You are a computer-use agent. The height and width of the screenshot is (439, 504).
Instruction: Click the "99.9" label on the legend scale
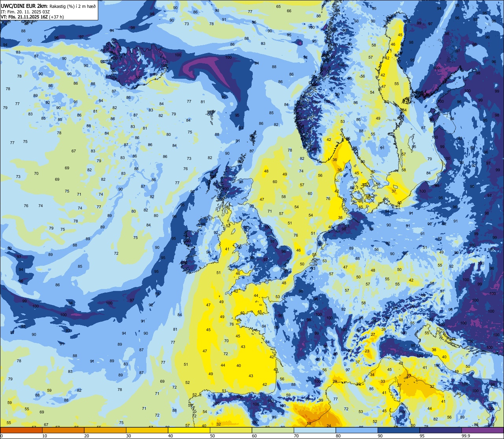click(x=466, y=436)
